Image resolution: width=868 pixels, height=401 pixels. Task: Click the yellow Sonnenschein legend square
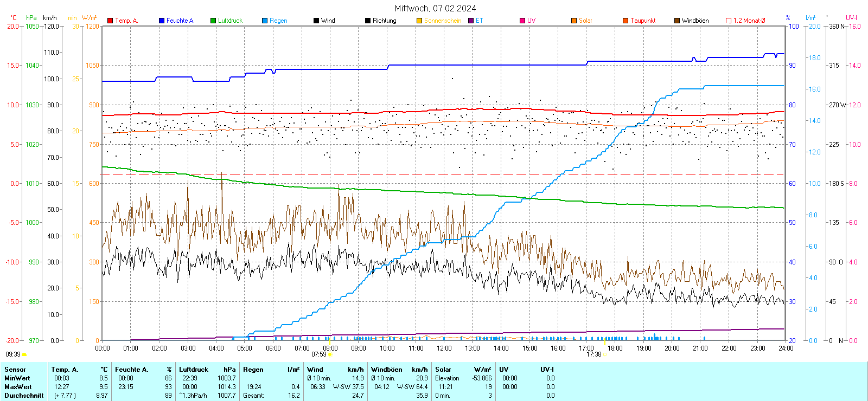[419, 21]
